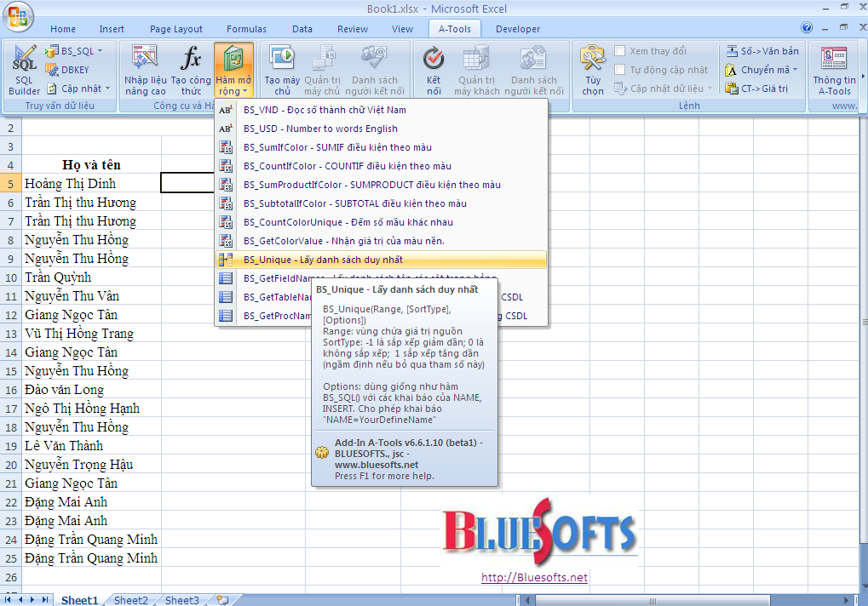Image resolution: width=868 pixels, height=606 pixels.
Task: Click the Excel help question mark icon
Action: point(807,27)
